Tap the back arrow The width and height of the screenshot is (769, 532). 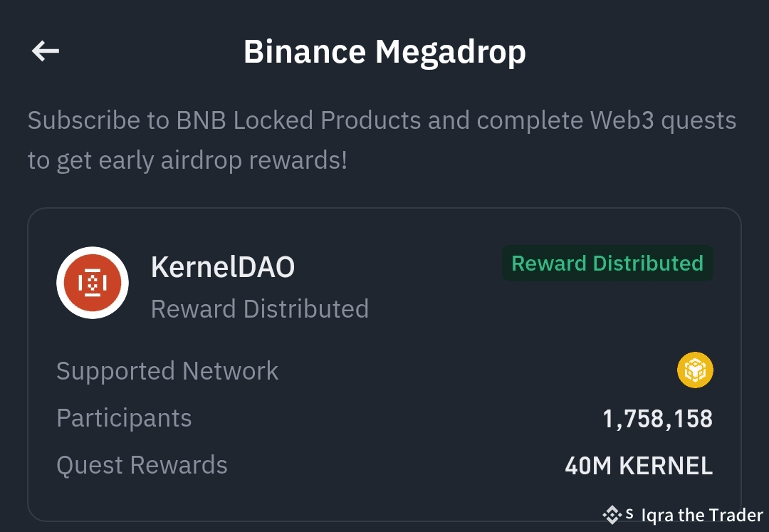point(45,51)
